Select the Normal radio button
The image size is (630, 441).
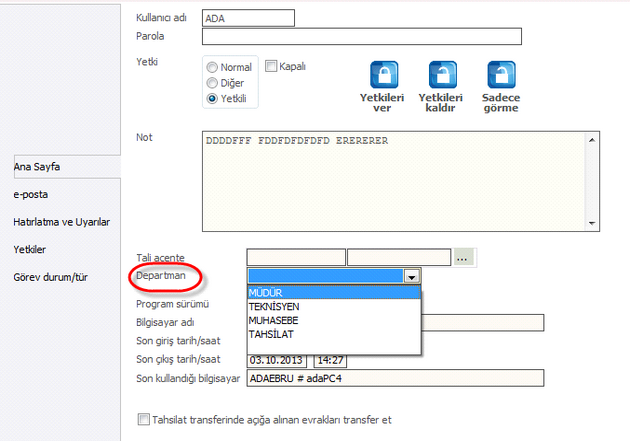coord(212,68)
